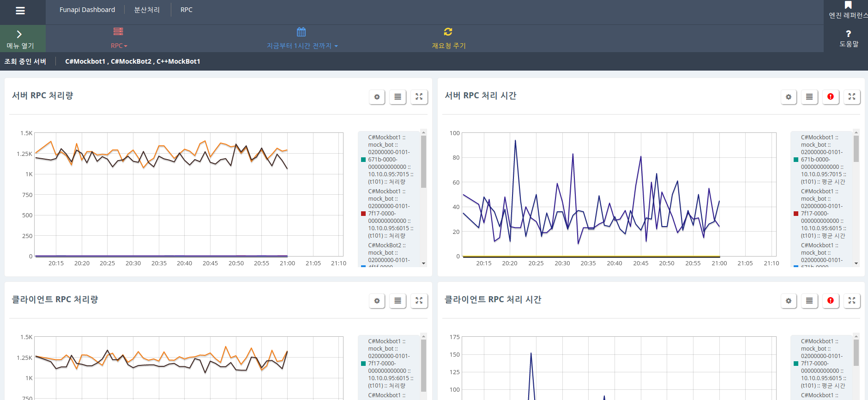
Task: Open 재요청 주기 refresh interval
Action: click(x=448, y=46)
